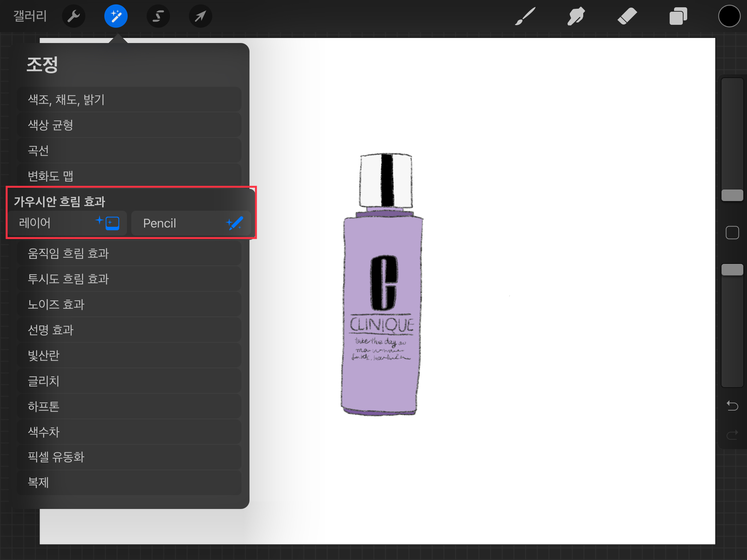
Task: Close the Adjustments magic wand menu
Action: click(116, 16)
